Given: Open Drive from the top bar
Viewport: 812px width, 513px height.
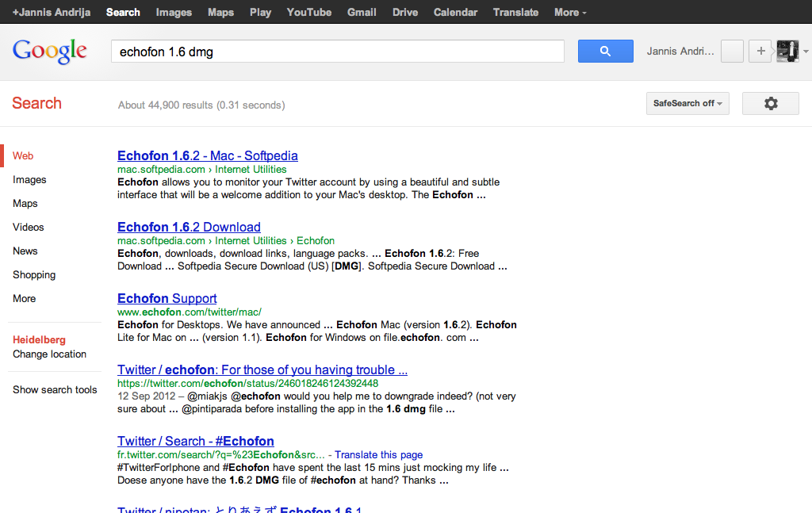Looking at the screenshot, I should (405, 13).
